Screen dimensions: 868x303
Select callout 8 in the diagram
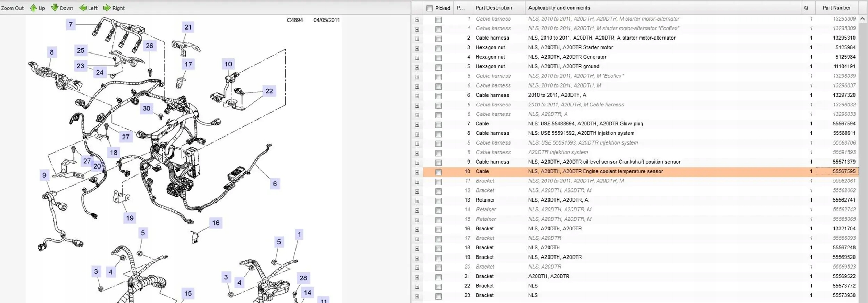click(52, 52)
